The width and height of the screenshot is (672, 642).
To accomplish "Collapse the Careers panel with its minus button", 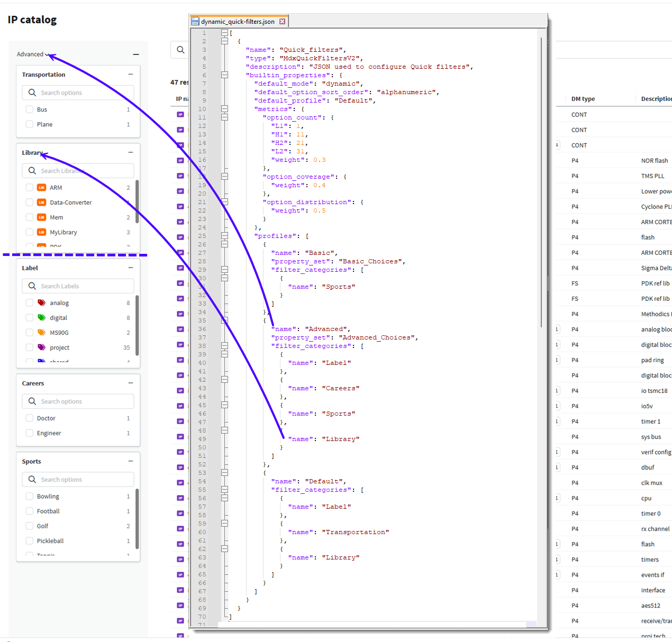I will click(x=131, y=383).
